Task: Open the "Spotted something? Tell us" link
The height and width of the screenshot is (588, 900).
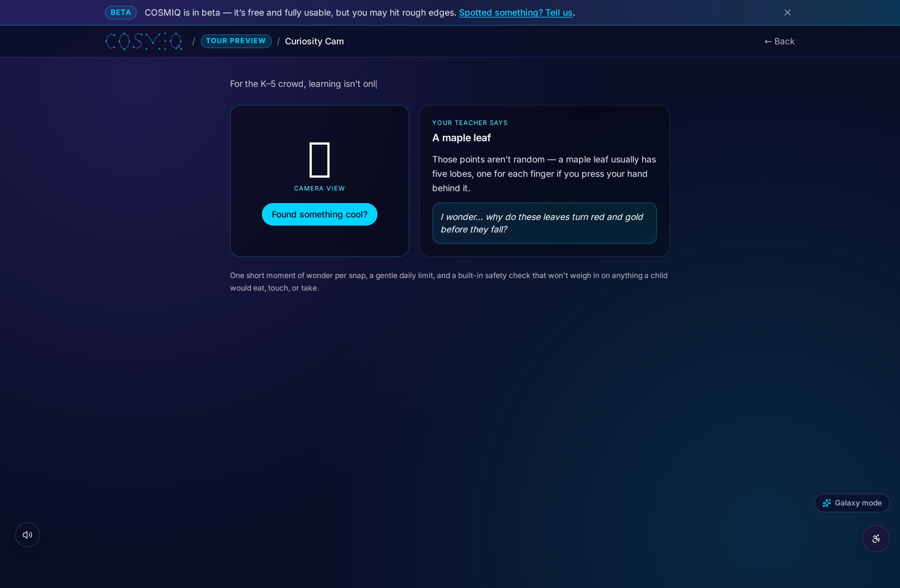Action: click(515, 12)
